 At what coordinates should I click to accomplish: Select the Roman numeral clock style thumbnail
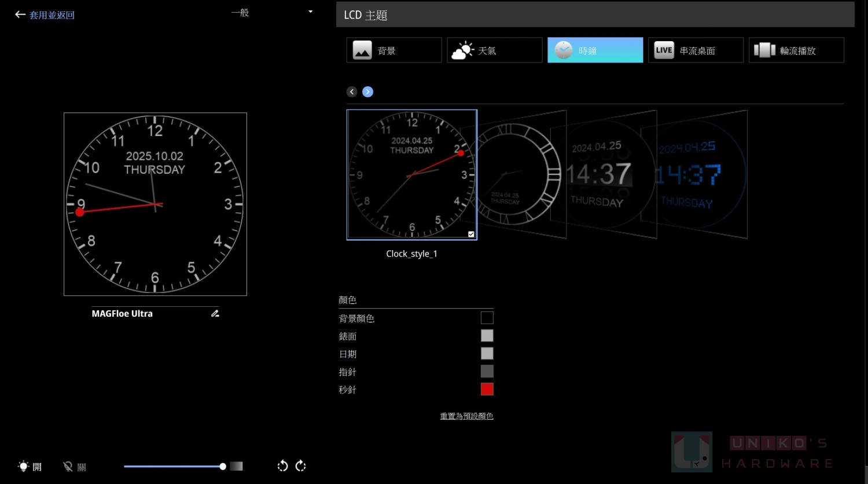(x=516, y=174)
